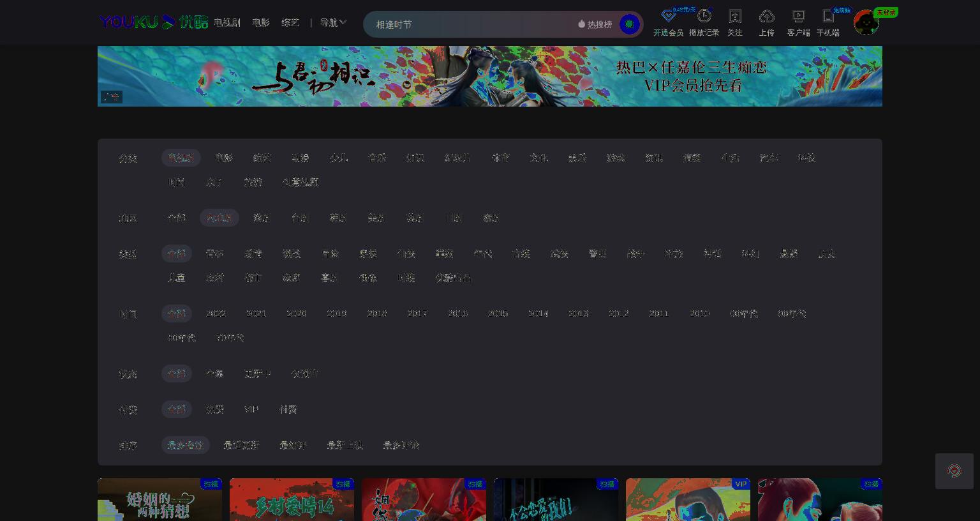Select 美剧 region filter
The image size is (980, 521).
pyautogui.click(x=376, y=218)
